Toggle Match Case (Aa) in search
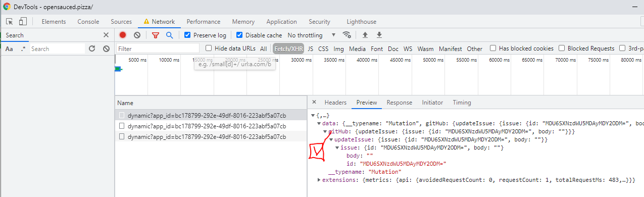Viewport: 644px width, 197px height. [x=9, y=49]
